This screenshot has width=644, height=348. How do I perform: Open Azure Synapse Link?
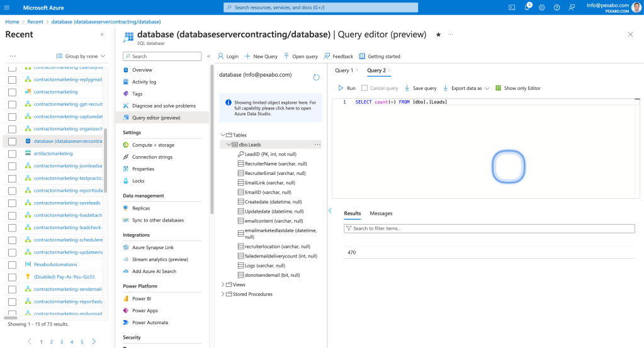pyautogui.click(x=153, y=247)
